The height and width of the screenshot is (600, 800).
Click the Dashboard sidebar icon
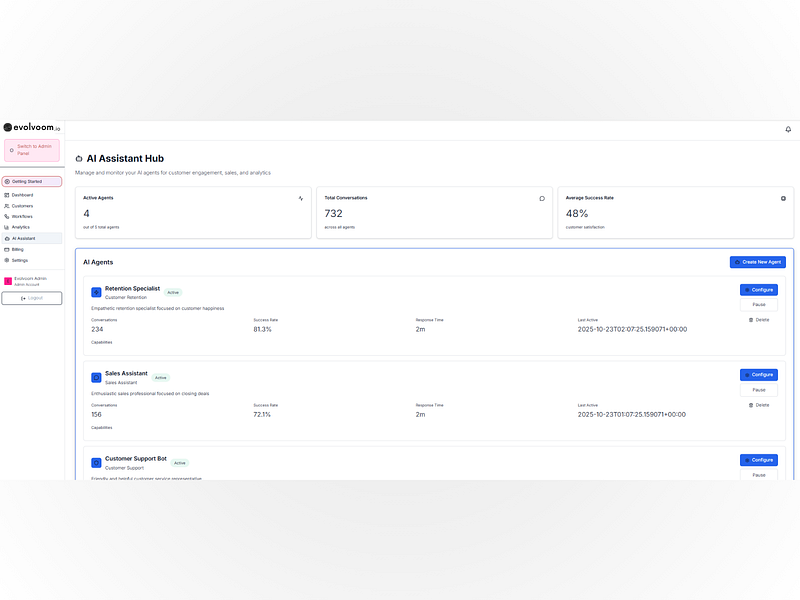(7, 195)
